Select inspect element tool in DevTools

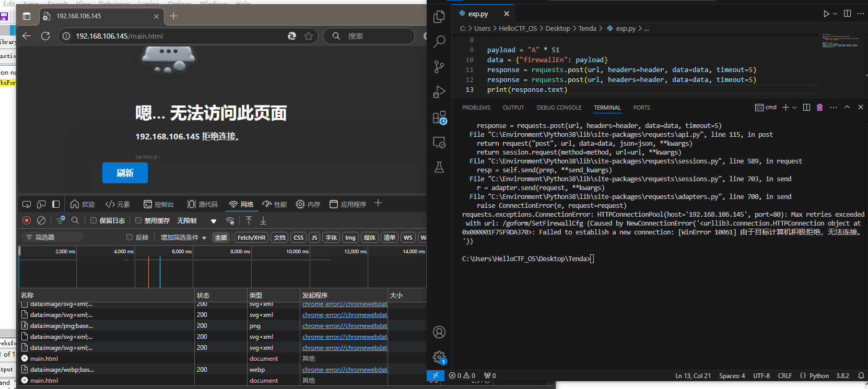27,204
